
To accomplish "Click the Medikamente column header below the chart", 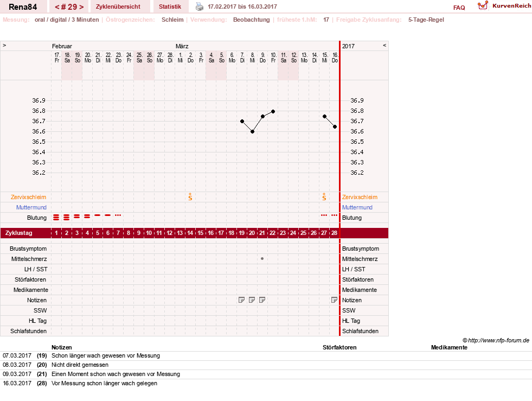I will tap(449, 347).
